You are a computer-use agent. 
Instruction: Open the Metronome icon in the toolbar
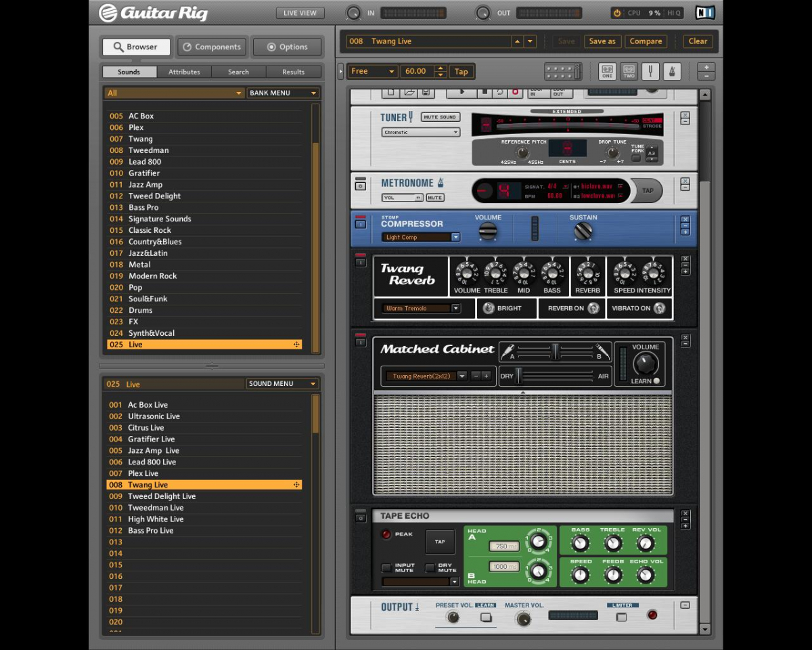click(672, 71)
